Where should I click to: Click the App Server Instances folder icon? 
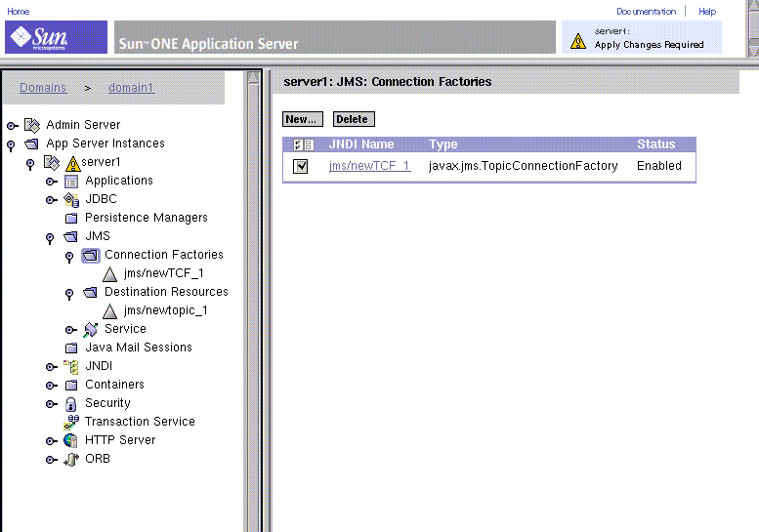31,143
